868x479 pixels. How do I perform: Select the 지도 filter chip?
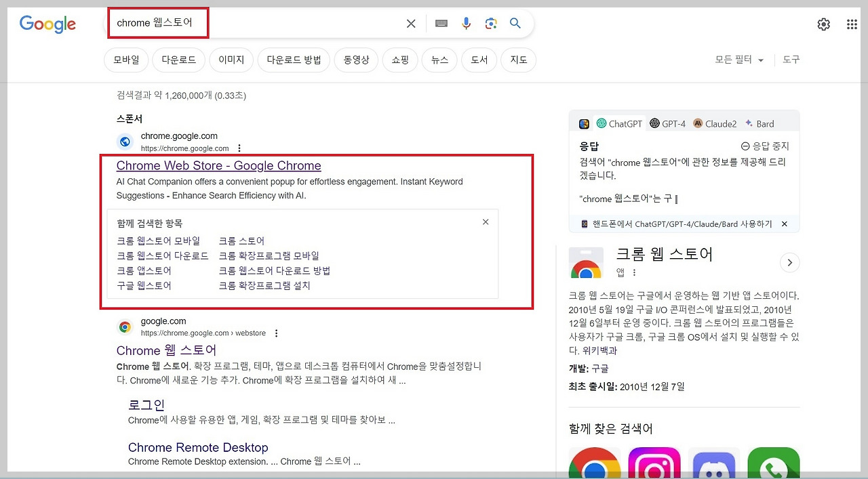coord(519,60)
